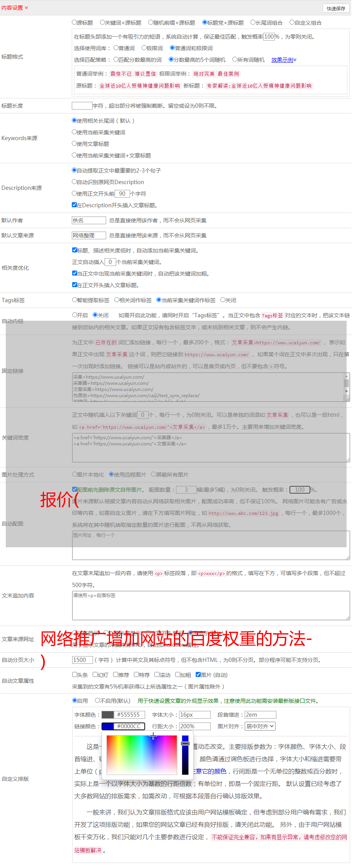Click the trigger probability 100% field
Screen dimensions: 352x868
tap(269, 37)
